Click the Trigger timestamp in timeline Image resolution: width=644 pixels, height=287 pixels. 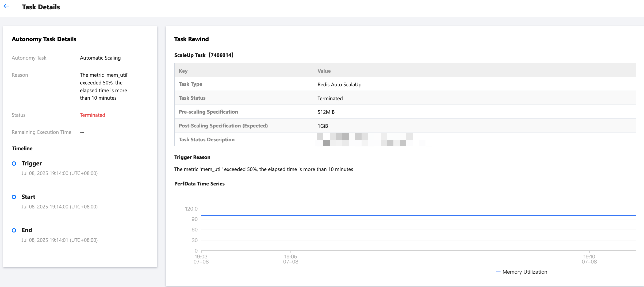point(59,173)
